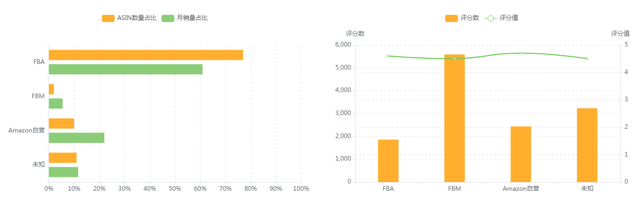Viewport: 644px width, 203px height.
Task: Click the green FBA monthly sales bar
Action: pyautogui.click(x=125, y=69)
